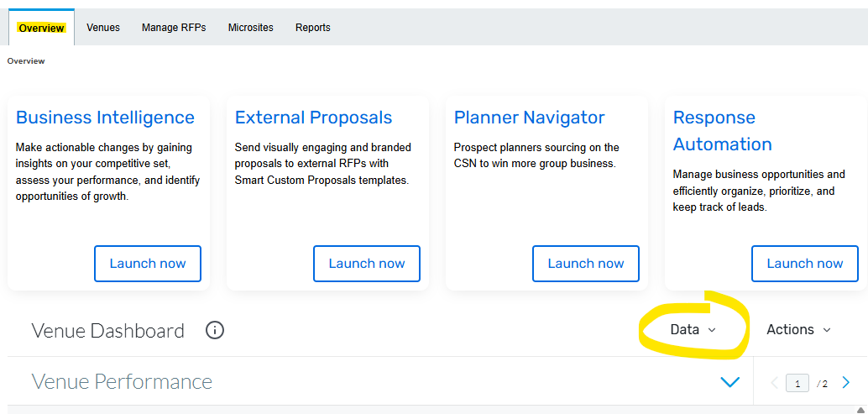Launch Business Intelligence now
Screen dimensions: 868x414
coord(148,264)
